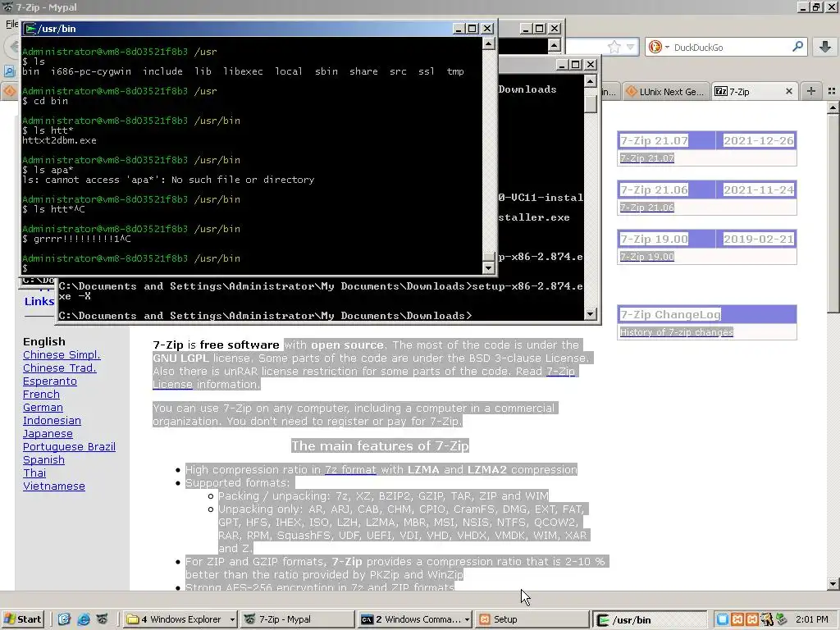
Task: Open the Vietnamese language link
Action: click(x=53, y=486)
